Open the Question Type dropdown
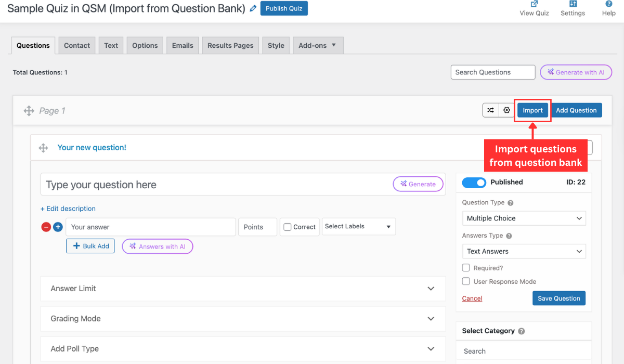Image resolution: width=624 pixels, height=364 pixels. coord(524,218)
